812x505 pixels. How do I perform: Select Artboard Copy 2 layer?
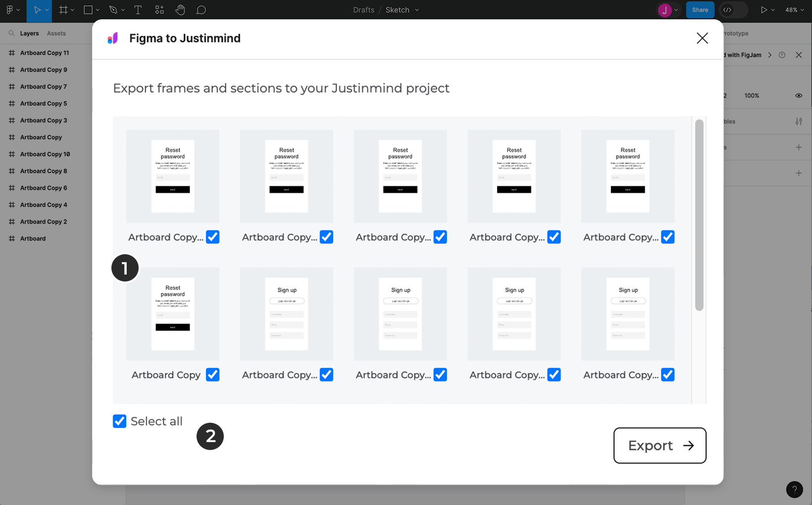[x=44, y=222]
